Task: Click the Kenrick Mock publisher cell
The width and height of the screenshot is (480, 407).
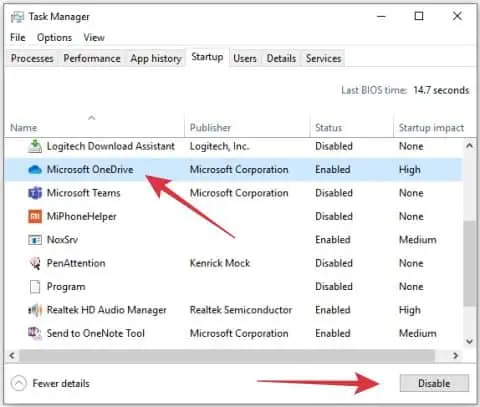Action: point(220,263)
